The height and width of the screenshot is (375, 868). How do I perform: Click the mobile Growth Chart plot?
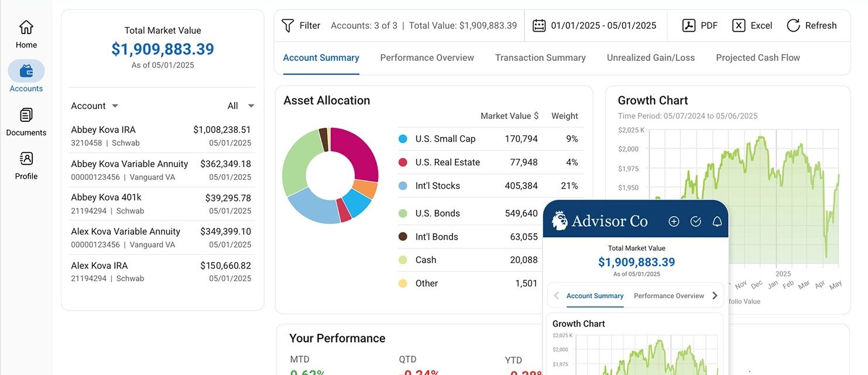click(x=647, y=355)
